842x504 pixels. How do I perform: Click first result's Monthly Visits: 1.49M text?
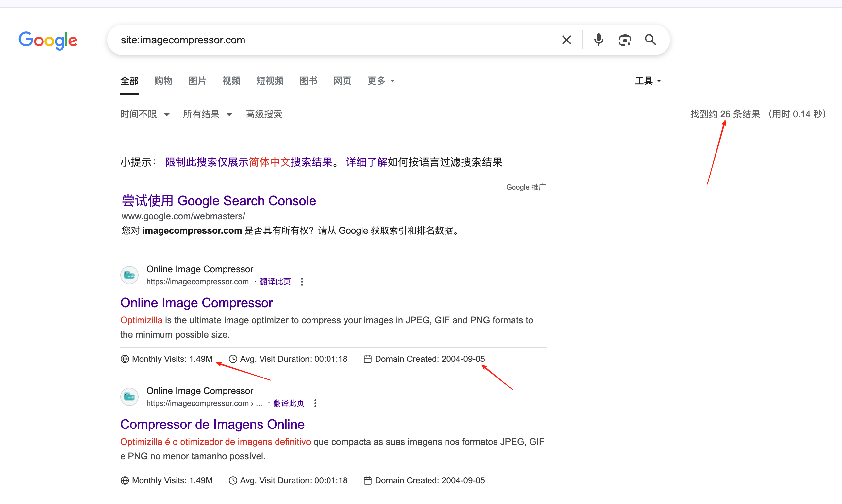172,359
